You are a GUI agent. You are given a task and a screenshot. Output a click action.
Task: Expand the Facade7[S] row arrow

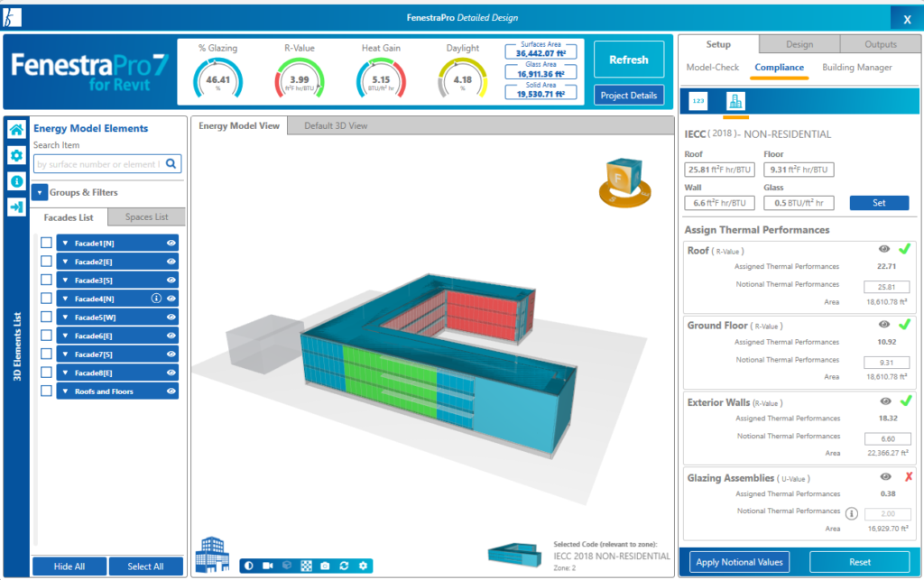(x=65, y=354)
